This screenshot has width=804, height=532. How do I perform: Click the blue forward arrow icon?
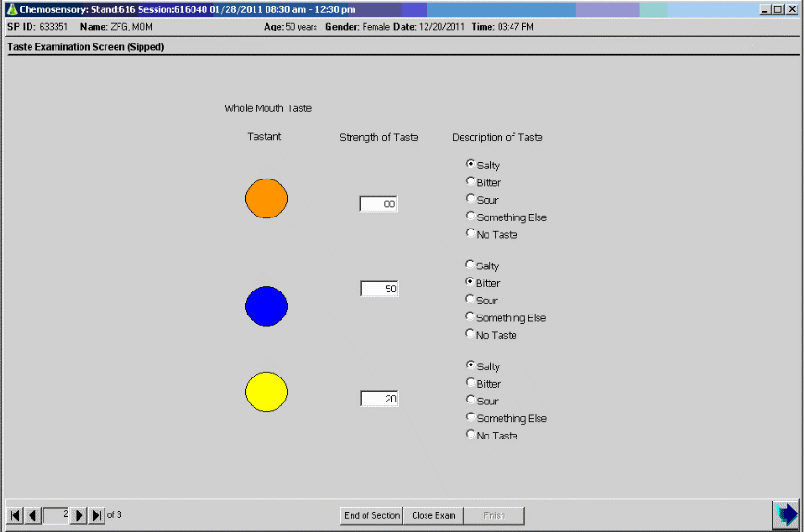(x=785, y=514)
